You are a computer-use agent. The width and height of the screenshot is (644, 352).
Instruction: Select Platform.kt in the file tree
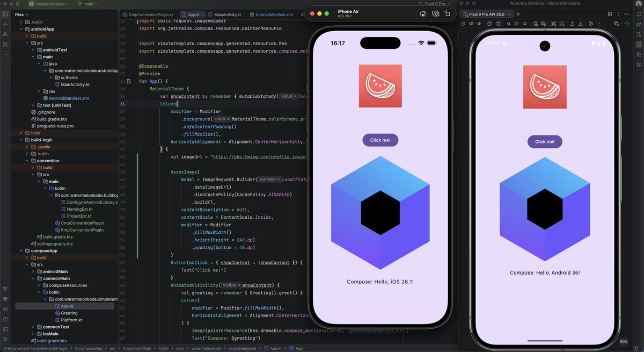(x=68, y=320)
